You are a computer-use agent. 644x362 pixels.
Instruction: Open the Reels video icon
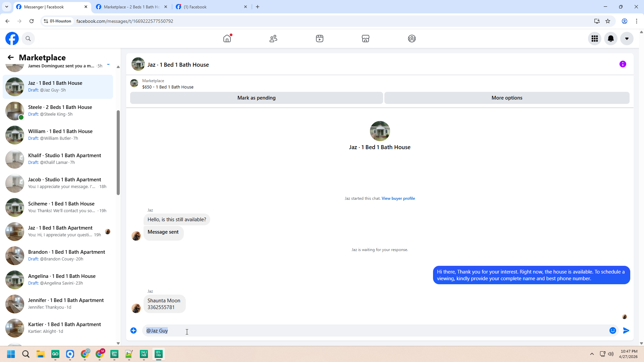319,39
